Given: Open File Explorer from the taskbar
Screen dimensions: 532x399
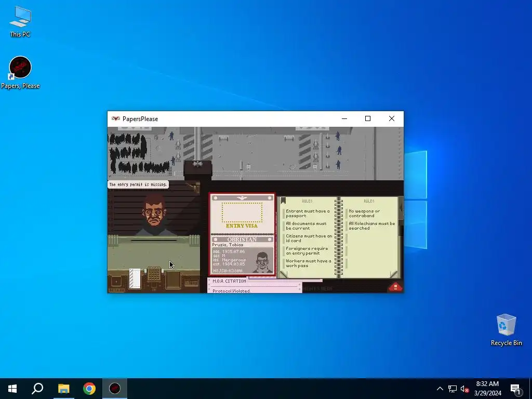Looking at the screenshot, I should 63,389.
